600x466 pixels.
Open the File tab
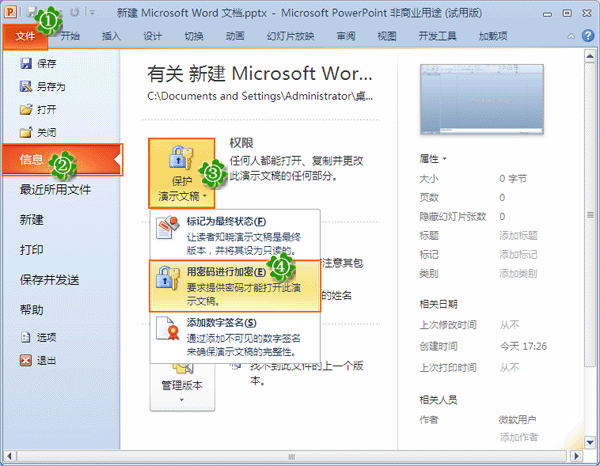click(x=25, y=36)
